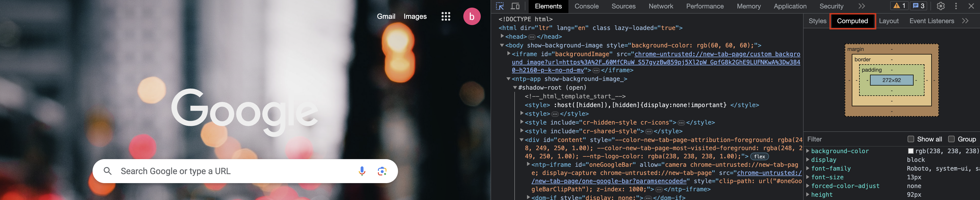Screen dimensions: 980x200
Task: Switch to the Console tab
Action: coord(586,6)
